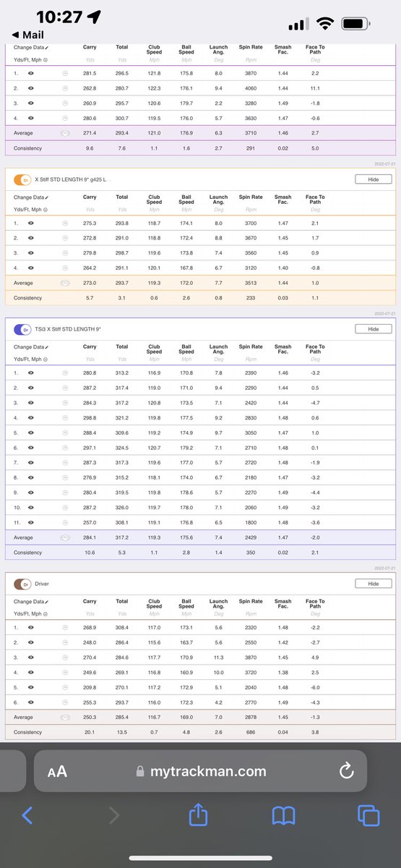Open detail circle icon for 280.6 carry shot
The height and width of the screenshot is (868, 401).
click(x=66, y=118)
